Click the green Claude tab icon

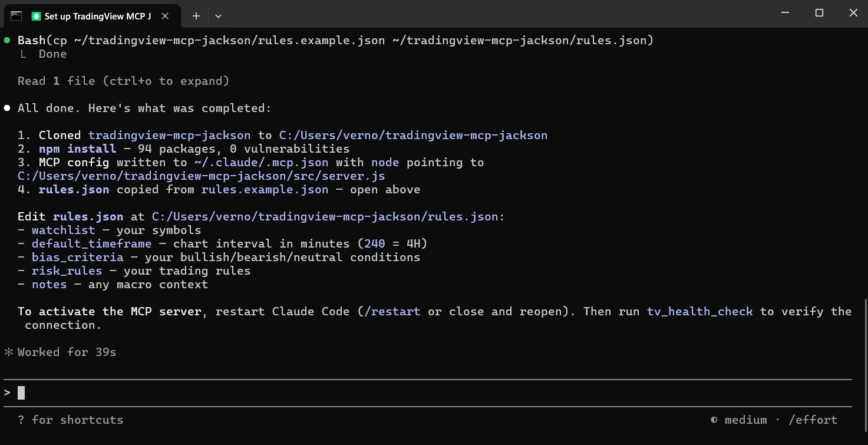(x=37, y=17)
